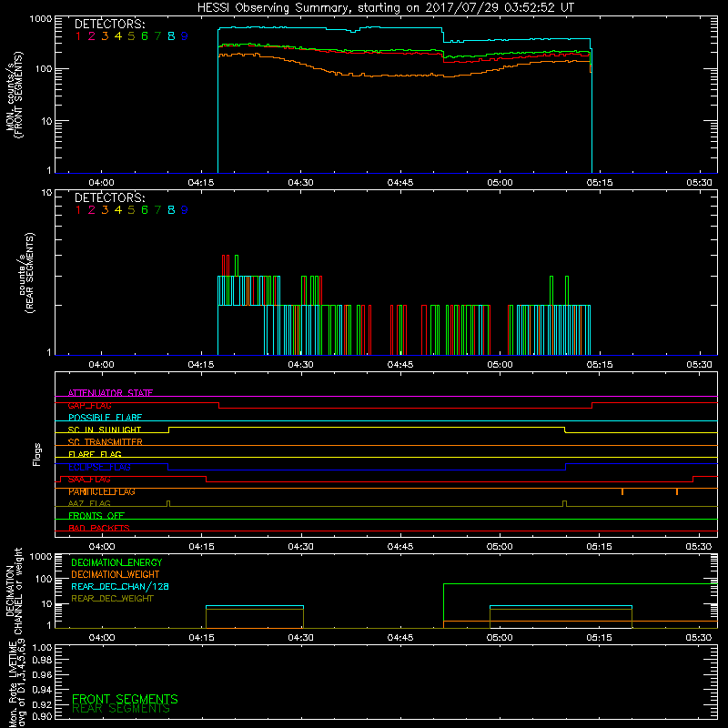Viewport: 728px width, 728px height.
Task: Select blue detector 9 in front segments legend
Action: click(185, 36)
